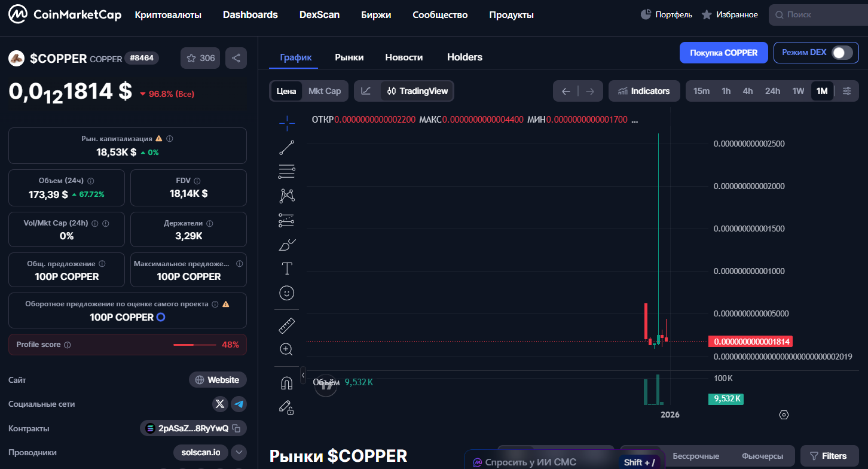868x469 pixels.
Task: Set chart interval to 1h
Action: (x=726, y=91)
